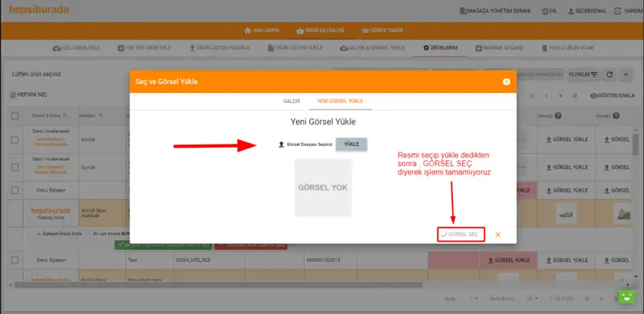Toggle GÖSTER/SAKLA column visibility
The height and width of the screenshot is (314, 644).
[x=613, y=96]
